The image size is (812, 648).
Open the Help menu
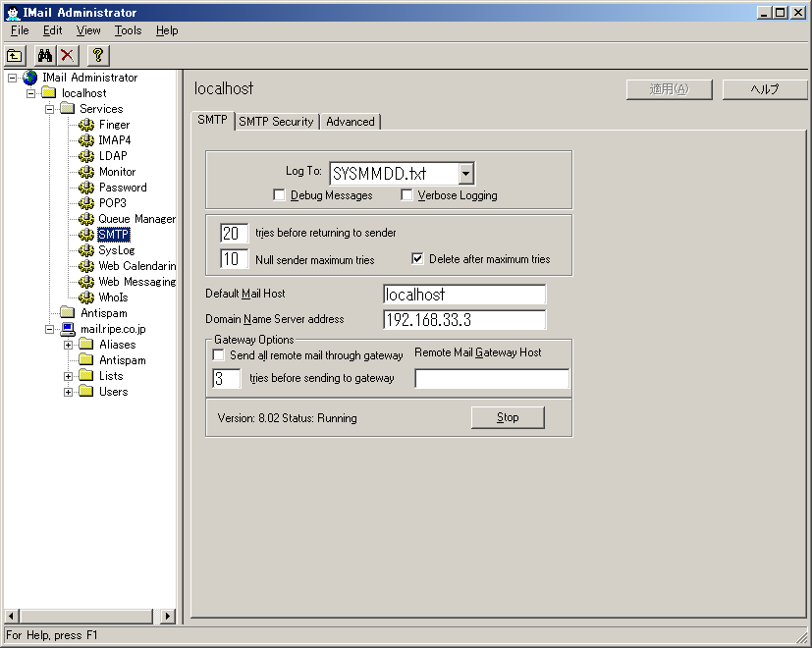click(x=167, y=30)
